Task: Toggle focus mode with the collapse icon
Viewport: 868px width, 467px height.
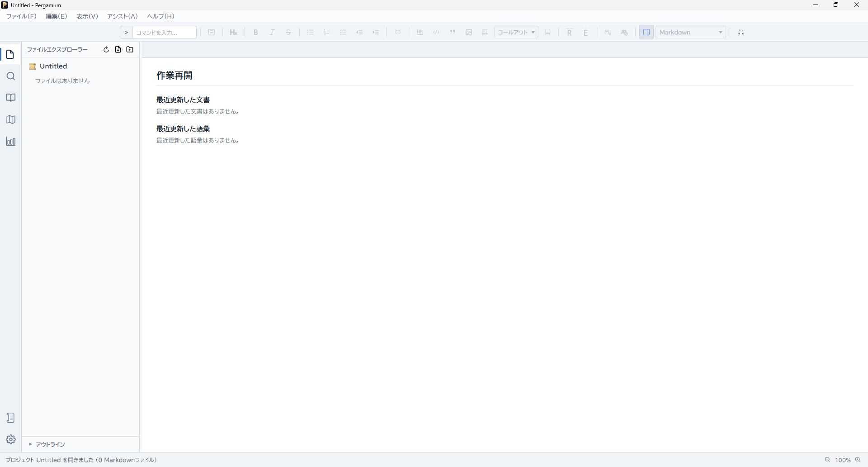Action: 741,32
